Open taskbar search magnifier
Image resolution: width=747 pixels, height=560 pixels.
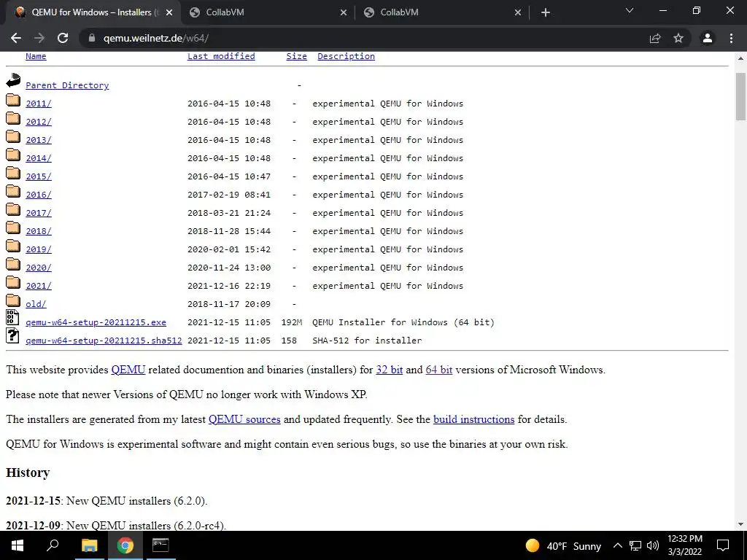[53, 545]
